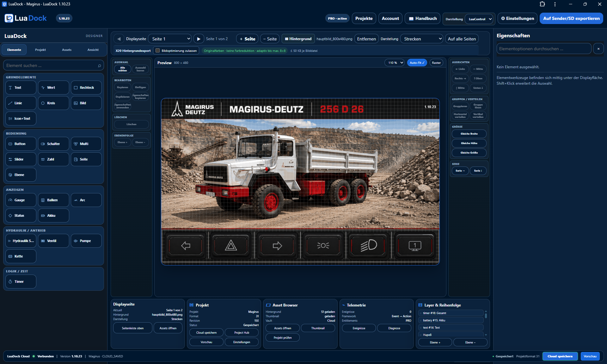Open Diagnose in Telemetrie panel
The image size is (607, 364).
394,328
